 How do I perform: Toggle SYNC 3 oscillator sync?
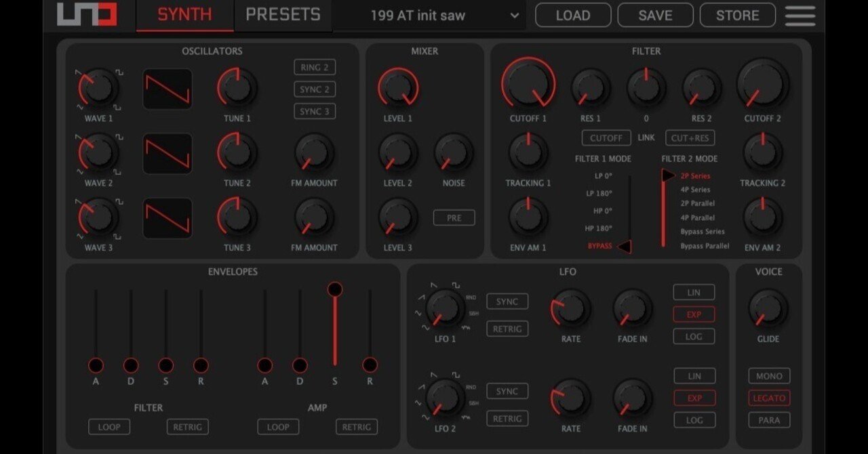point(314,110)
